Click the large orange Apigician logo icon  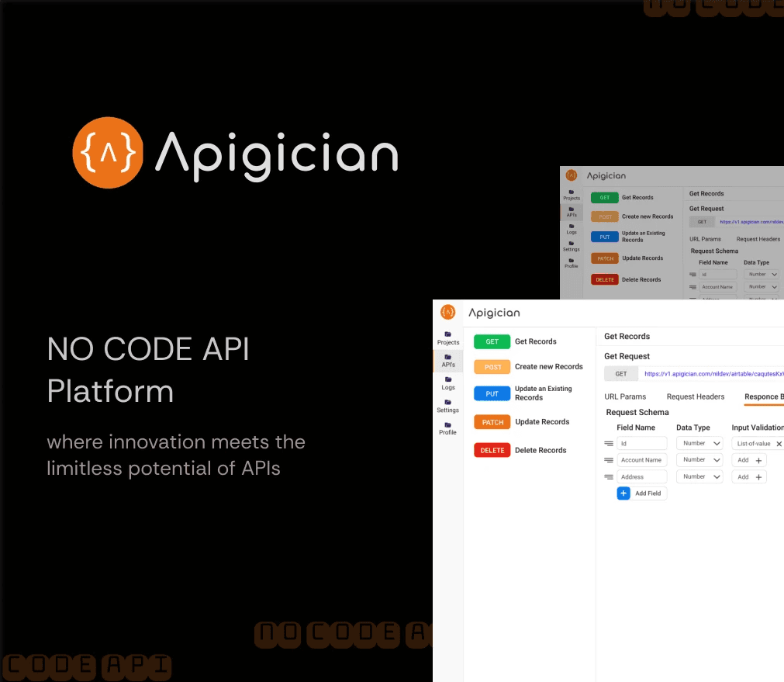108,153
